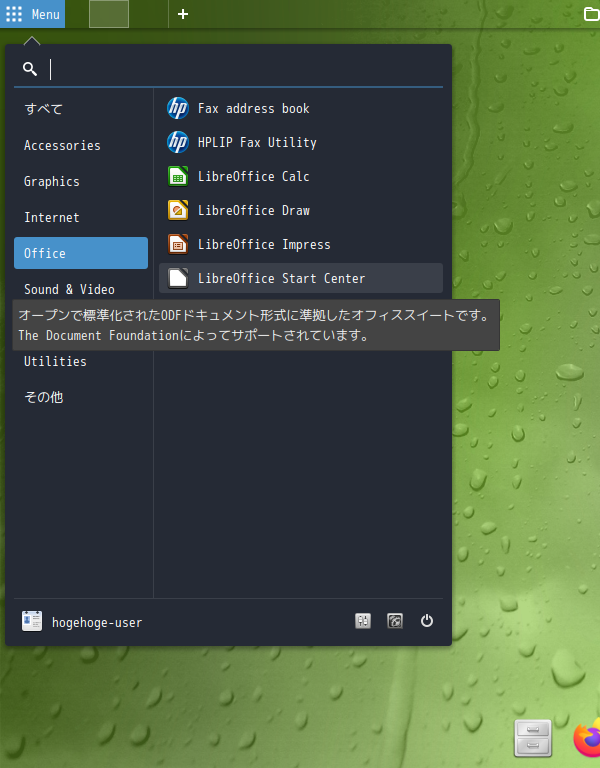The image size is (600, 768).
Task: Click the green LibreOffice Calc spreadsheet icon
Action: click(178, 176)
